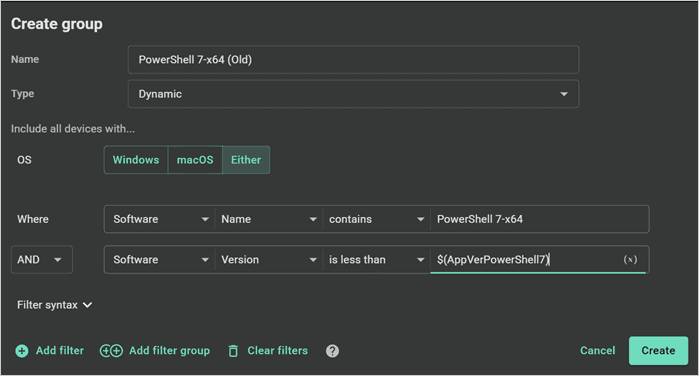Click the trash icon for Clear filters
This screenshot has height=376, width=699.
[x=233, y=351]
